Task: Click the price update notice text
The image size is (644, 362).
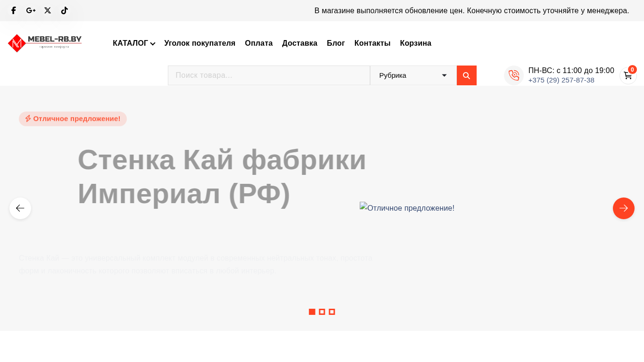Action: click(472, 11)
